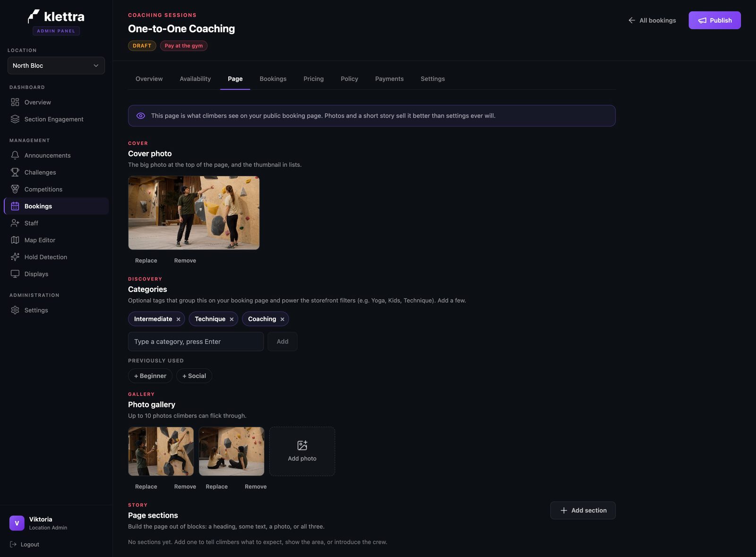Go back to All bookings
The image size is (756, 557).
tap(652, 20)
